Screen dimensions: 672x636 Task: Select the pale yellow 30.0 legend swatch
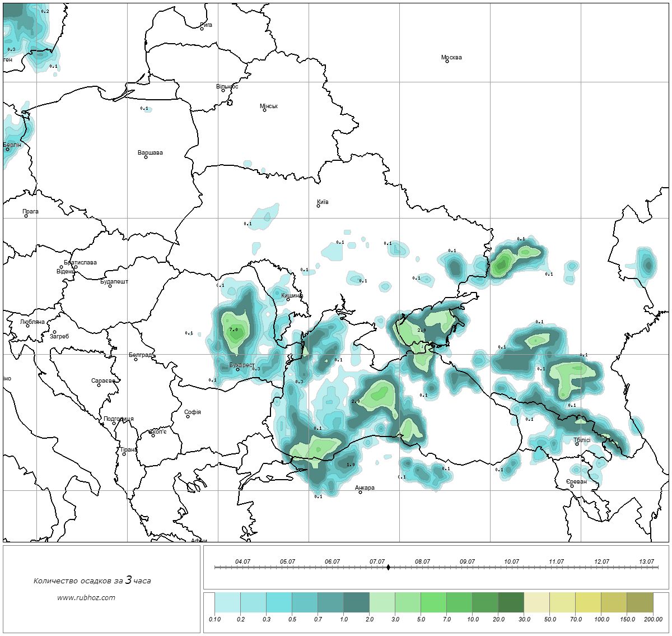(536, 603)
